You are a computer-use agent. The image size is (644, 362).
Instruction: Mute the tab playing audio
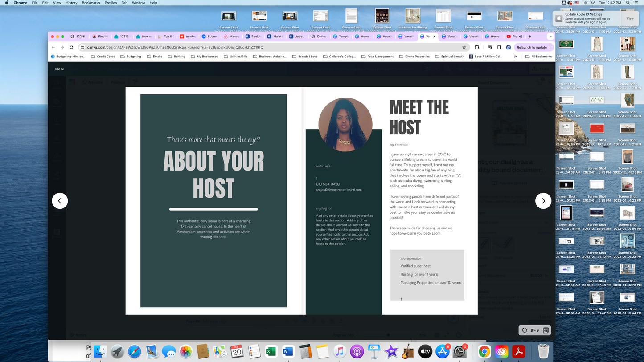521,37
